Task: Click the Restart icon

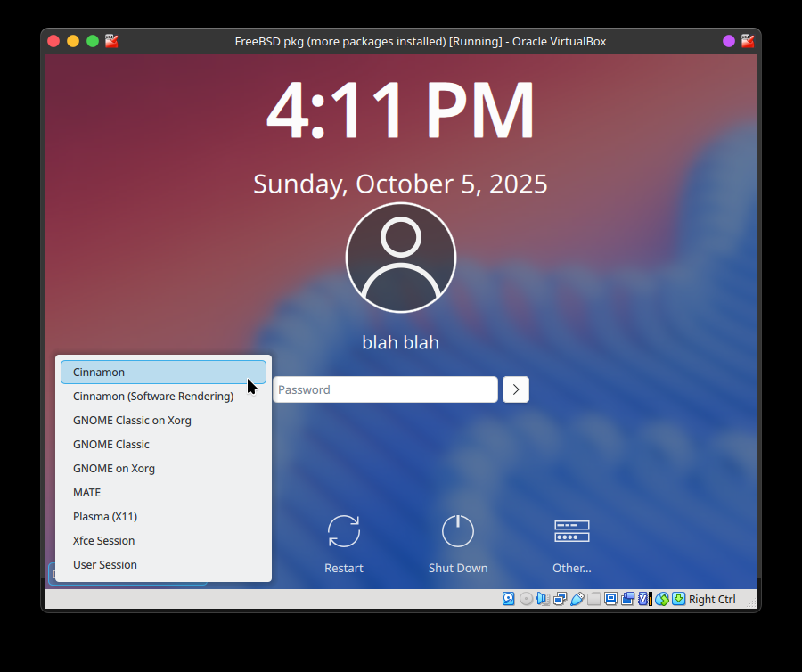Action: 343,532
